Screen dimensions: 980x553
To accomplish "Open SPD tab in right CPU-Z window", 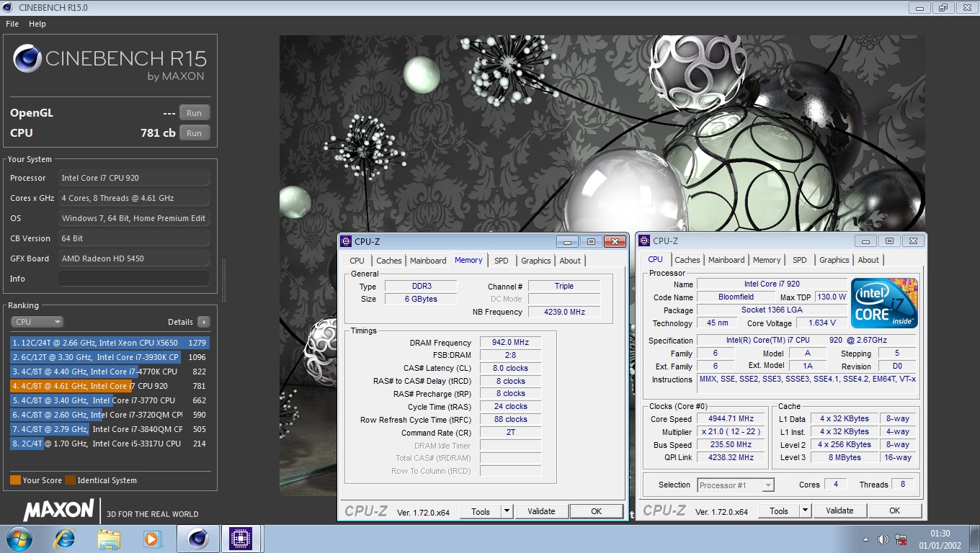I will pyautogui.click(x=800, y=260).
